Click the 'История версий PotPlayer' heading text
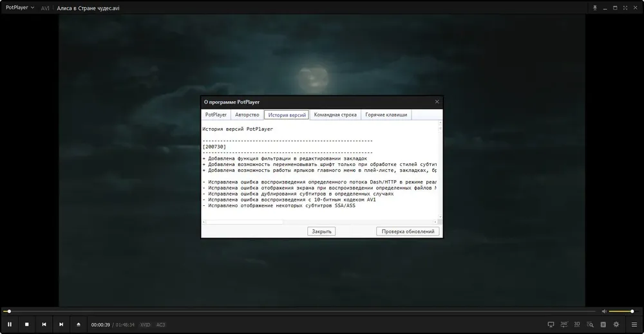 click(x=238, y=129)
